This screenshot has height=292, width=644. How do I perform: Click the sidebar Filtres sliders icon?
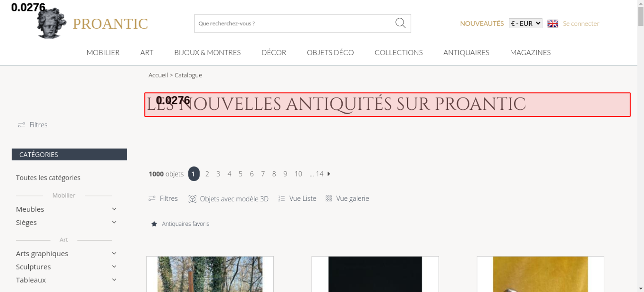tap(22, 125)
